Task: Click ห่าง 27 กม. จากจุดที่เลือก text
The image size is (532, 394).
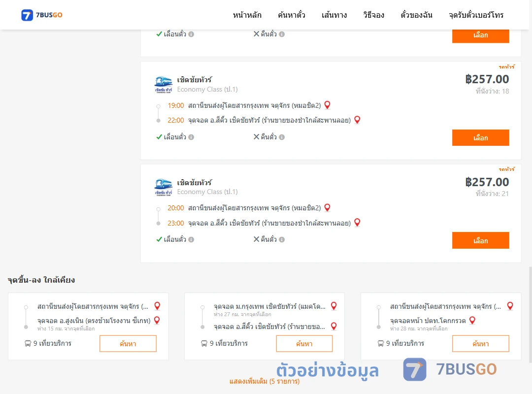Action: pos(242,314)
